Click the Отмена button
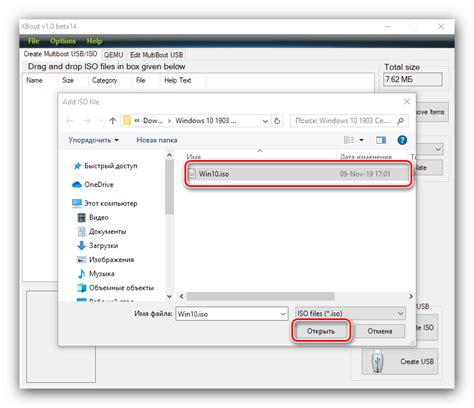The width and height of the screenshot is (474, 408). 379,331
